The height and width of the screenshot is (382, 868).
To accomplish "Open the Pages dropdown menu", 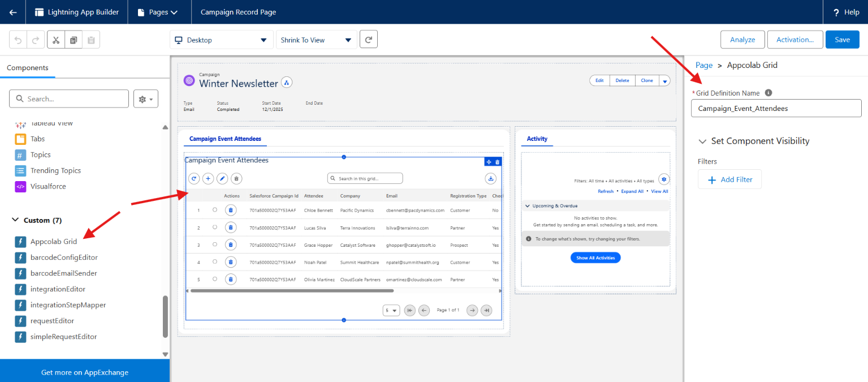I will pos(159,12).
